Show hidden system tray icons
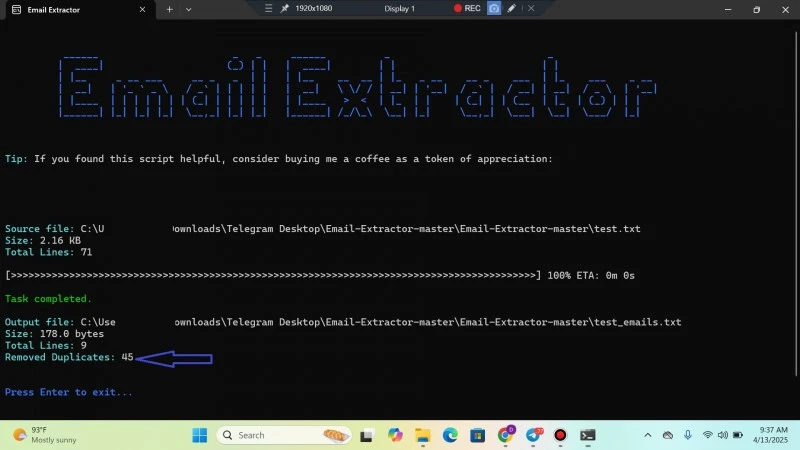The width and height of the screenshot is (800, 450). point(649,435)
